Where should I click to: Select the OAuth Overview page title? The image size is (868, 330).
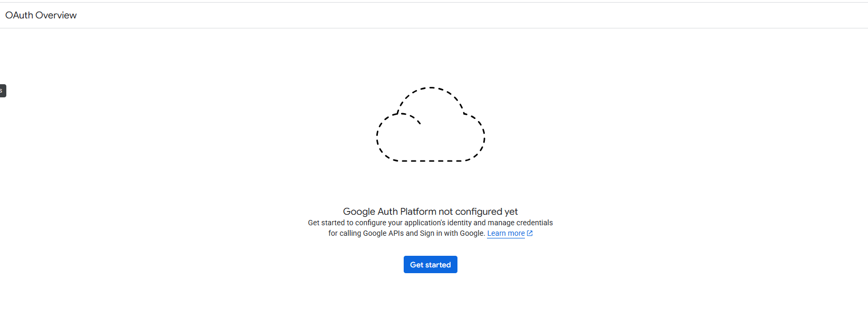[x=41, y=15]
